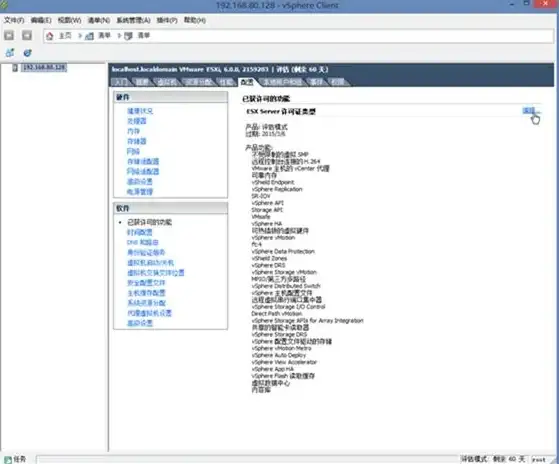Click the 任务 tasks icon in status bar
Viewport: 559px width, 464px height.
pos(8,459)
